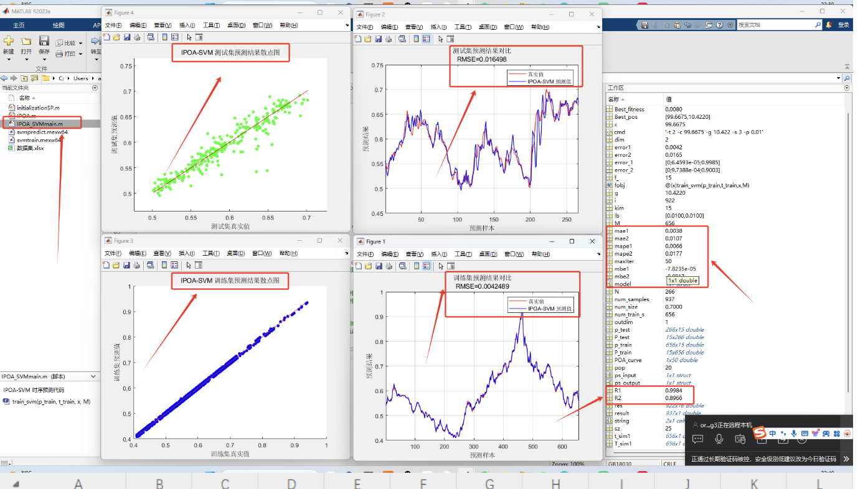Click Insert Legend icon in Figure 4 toolbar
This screenshot has height=489, width=868.
(x=174, y=37)
